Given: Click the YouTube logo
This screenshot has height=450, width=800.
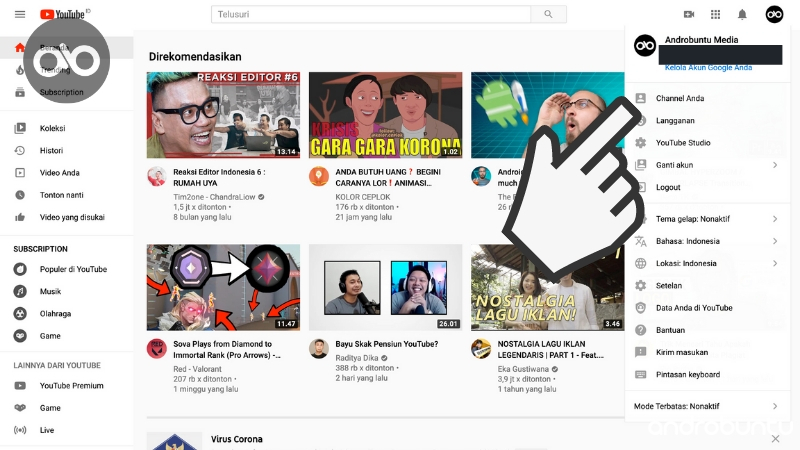Looking at the screenshot, I should [x=63, y=14].
